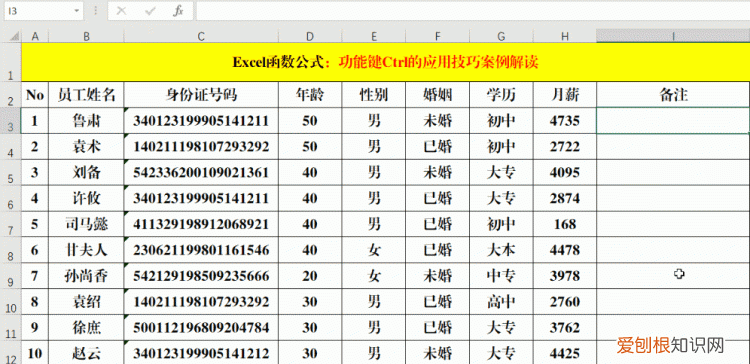Click ID number 411329198912068921
The image size is (750, 364).
point(201,224)
